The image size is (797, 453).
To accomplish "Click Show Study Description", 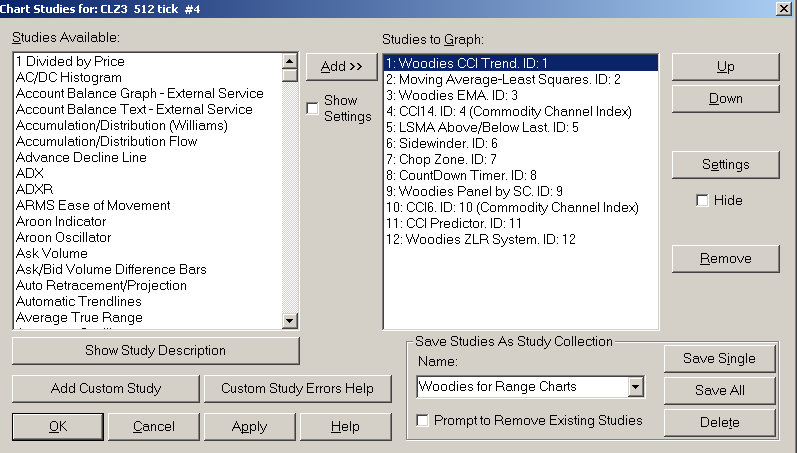I will point(156,351).
